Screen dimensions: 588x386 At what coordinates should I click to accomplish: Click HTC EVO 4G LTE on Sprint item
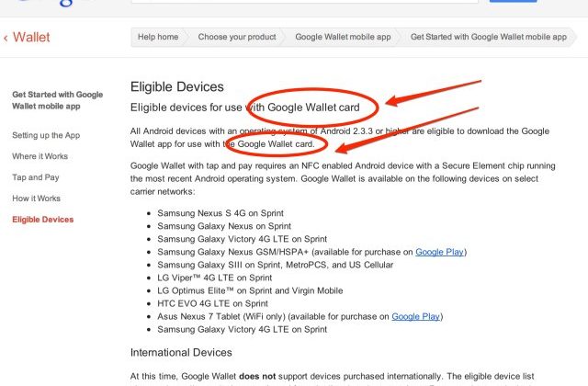point(212,303)
